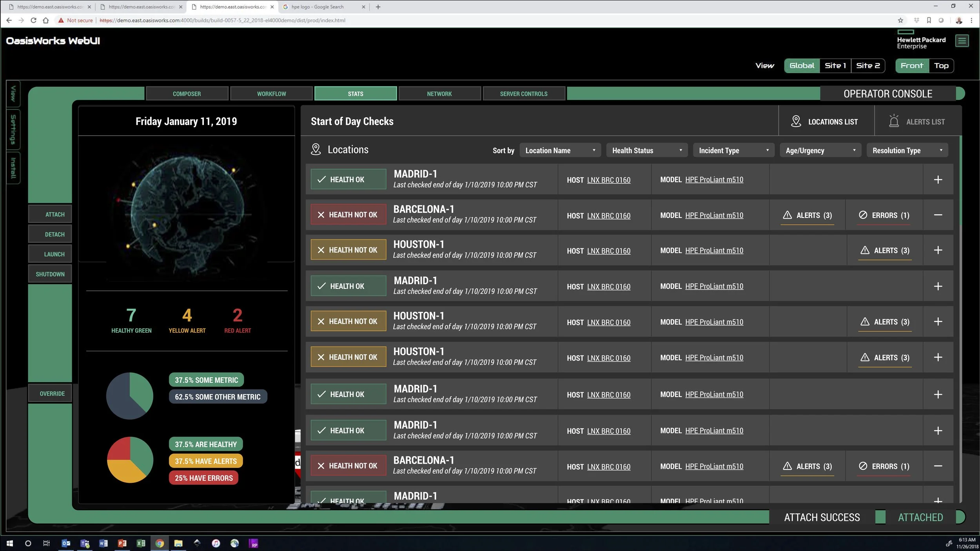Open the Composer tab

pyautogui.click(x=187, y=94)
